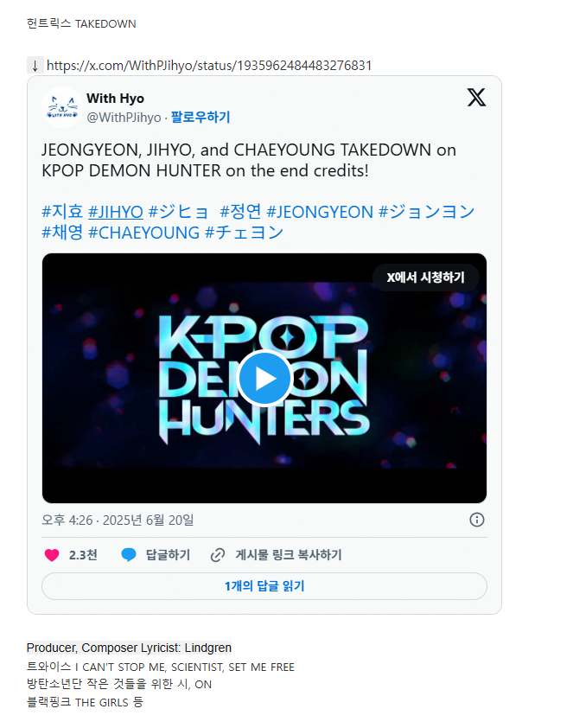Play the K-Pop Demon Hunters video
This screenshot has width=573, height=728.
click(x=264, y=379)
